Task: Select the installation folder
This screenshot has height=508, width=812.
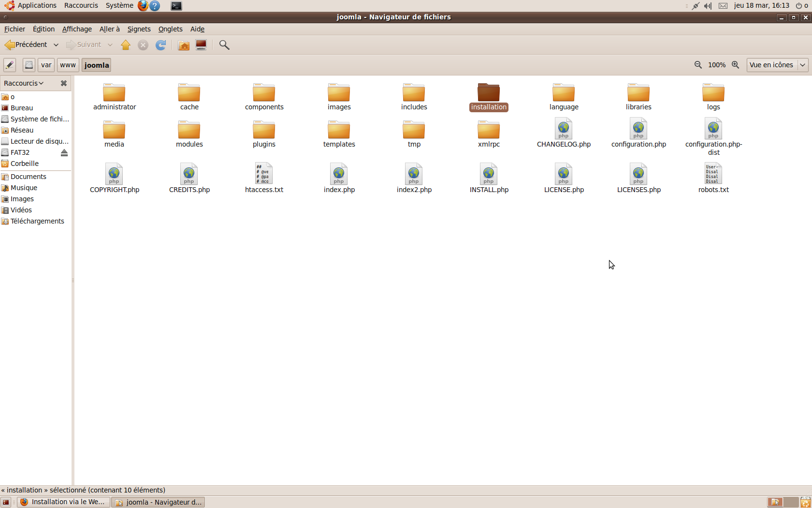Action: point(489,97)
